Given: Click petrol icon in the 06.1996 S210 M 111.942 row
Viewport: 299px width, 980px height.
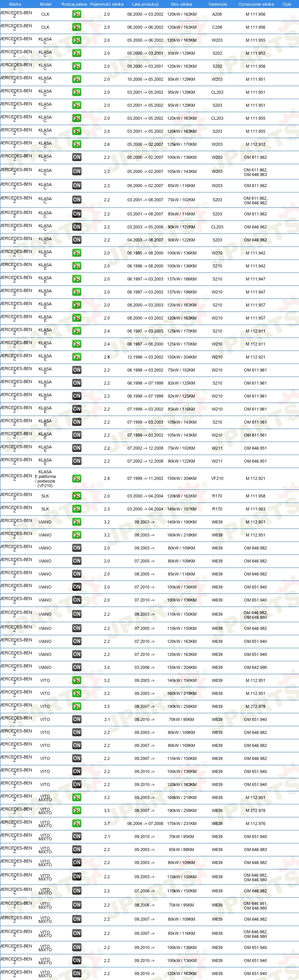Looking at the screenshot, I should pos(76,266).
